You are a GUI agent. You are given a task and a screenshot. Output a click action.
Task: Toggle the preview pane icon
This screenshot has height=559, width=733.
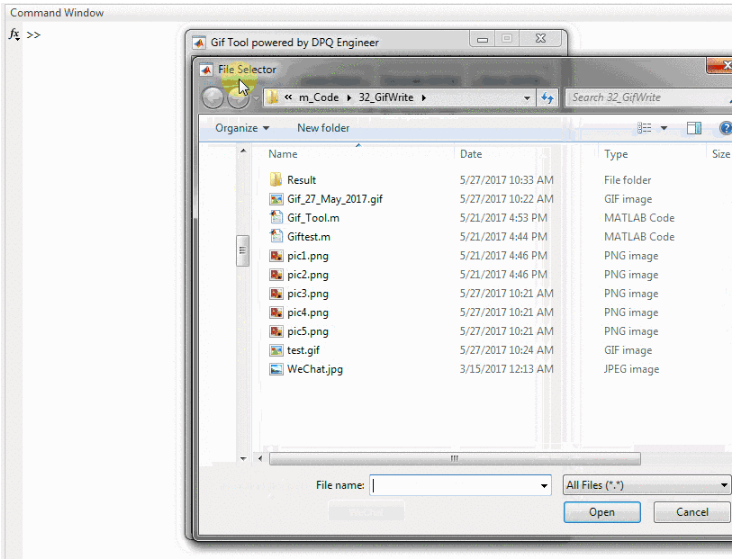tap(694, 128)
